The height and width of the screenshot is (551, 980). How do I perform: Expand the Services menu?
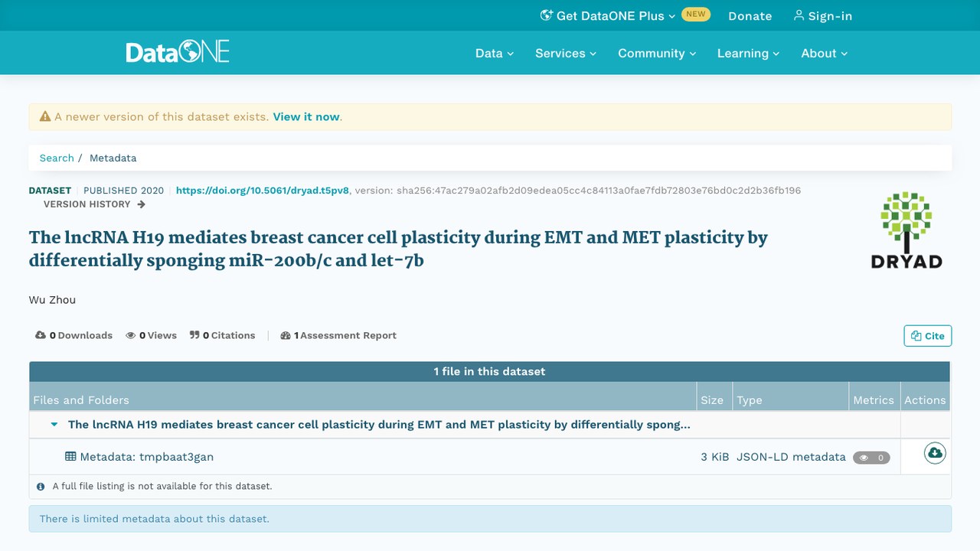(566, 53)
